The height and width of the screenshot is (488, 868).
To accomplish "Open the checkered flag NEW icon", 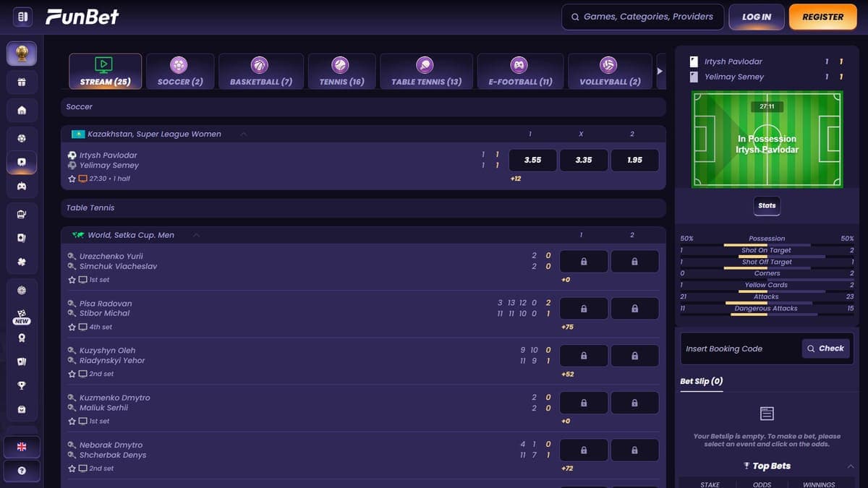I will coord(22,317).
